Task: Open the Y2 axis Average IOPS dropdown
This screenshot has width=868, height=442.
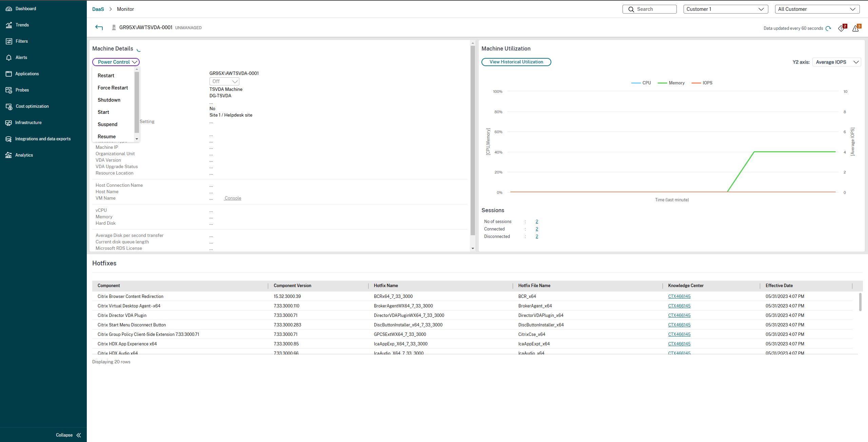Action: click(x=836, y=62)
